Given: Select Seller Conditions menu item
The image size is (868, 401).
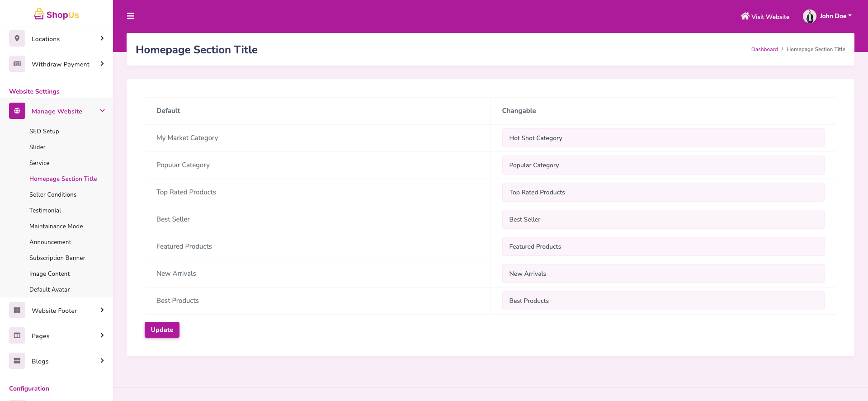Looking at the screenshot, I should tap(53, 195).
